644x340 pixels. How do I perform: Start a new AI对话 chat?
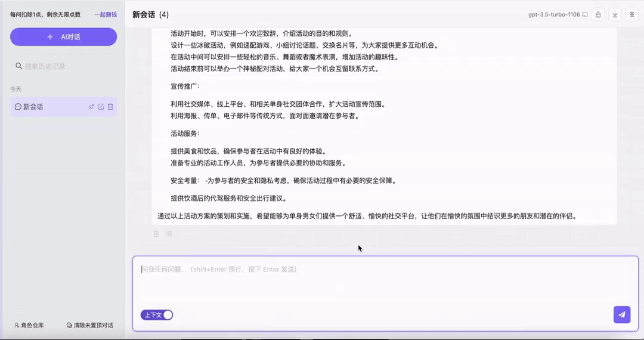click(63, 37)
